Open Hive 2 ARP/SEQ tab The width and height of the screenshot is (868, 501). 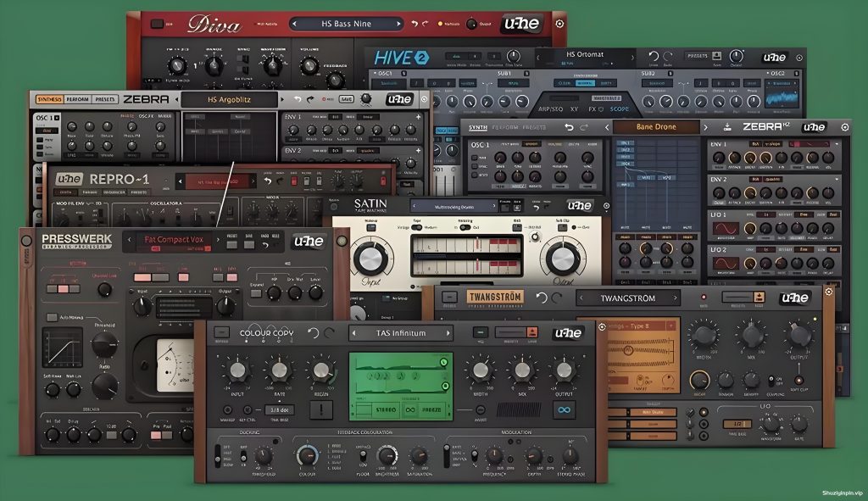tap(550, 109)
